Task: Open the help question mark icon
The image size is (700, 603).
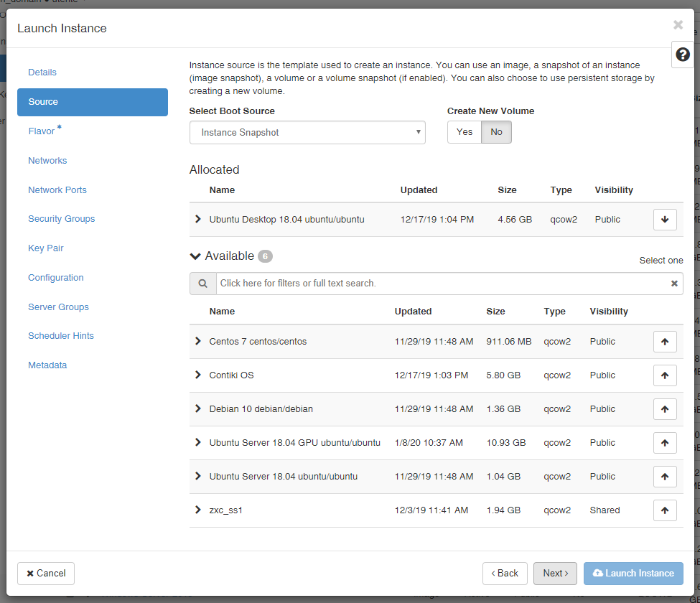Action: 683,55
